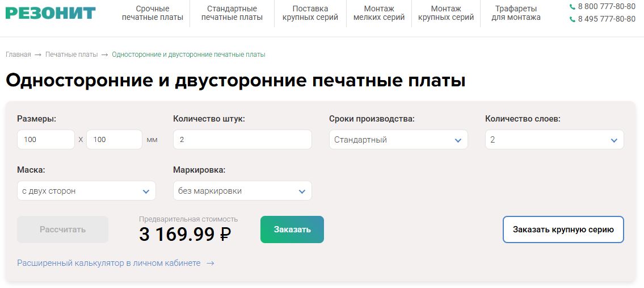Open Срочные печатные платы menu
This screenshot has width=644, height=288.
(153, 12)
